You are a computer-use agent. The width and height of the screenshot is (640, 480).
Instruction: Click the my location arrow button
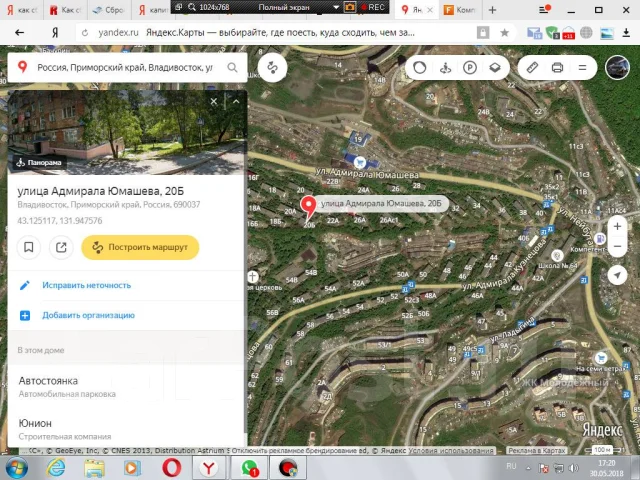coord(617,275)
